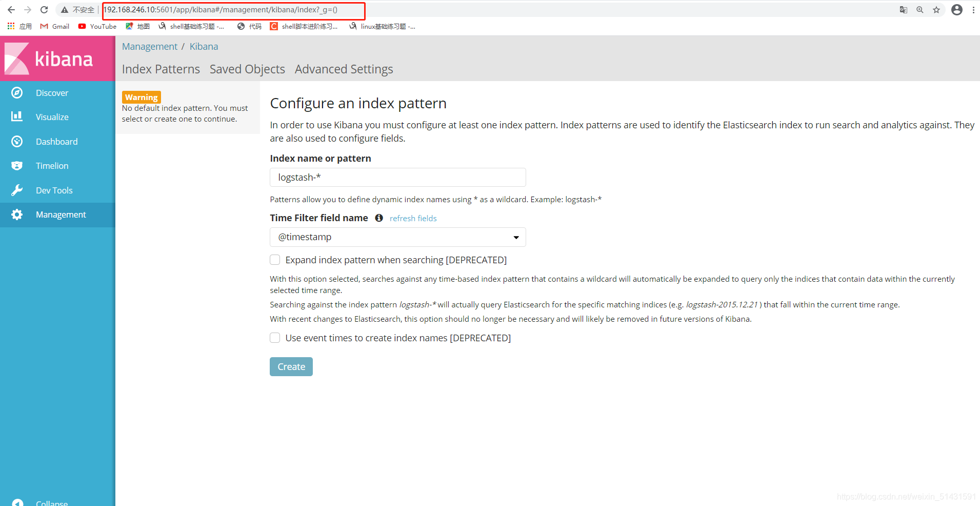Bookmark this page with the star icon

coord(936,10)
